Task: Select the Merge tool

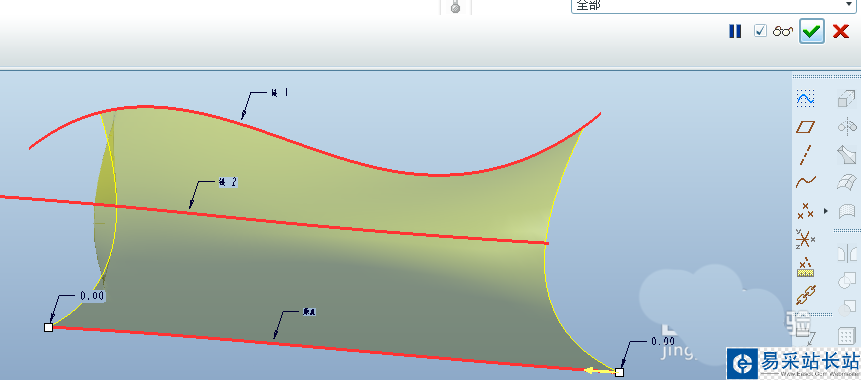Action: tap(847, 281)
